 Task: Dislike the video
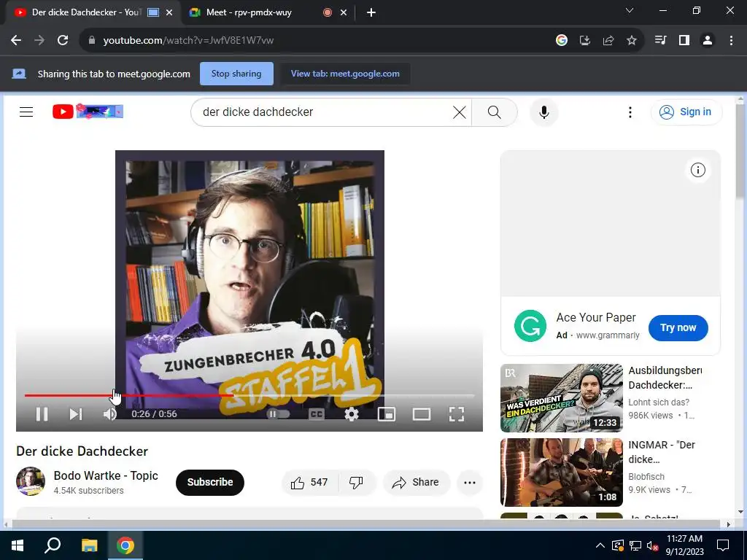(x=356, y=483)
